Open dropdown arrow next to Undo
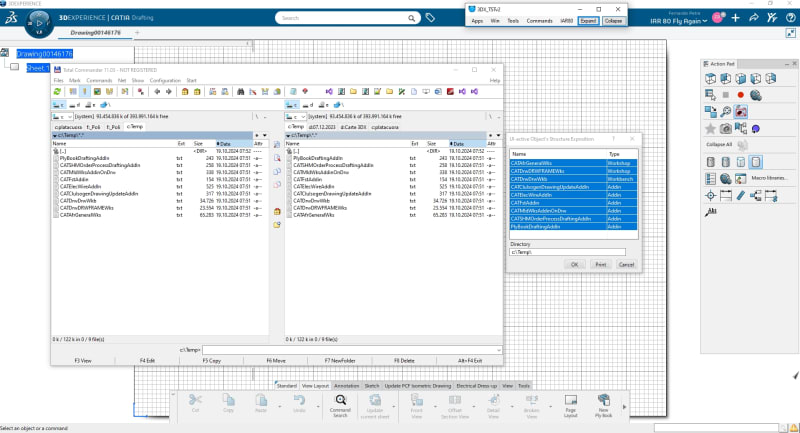 pos(318,406)
